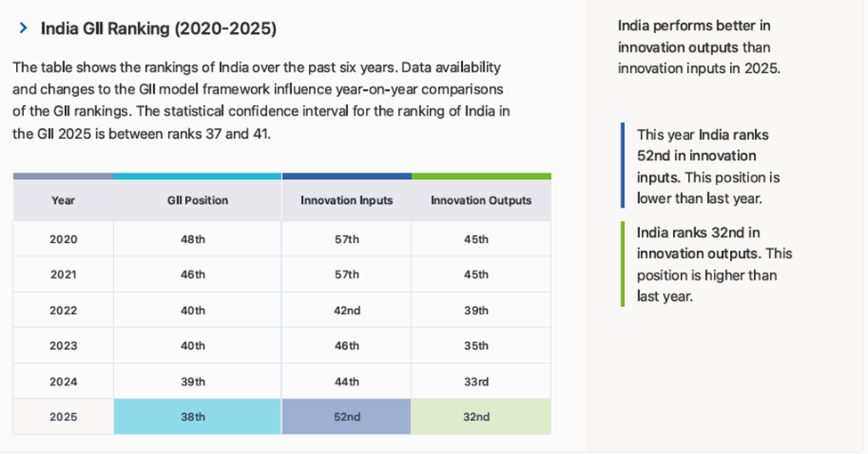Click the confidence interval description paragraph
The width and height of the screenshot is (868, 454).
(261, 101)
